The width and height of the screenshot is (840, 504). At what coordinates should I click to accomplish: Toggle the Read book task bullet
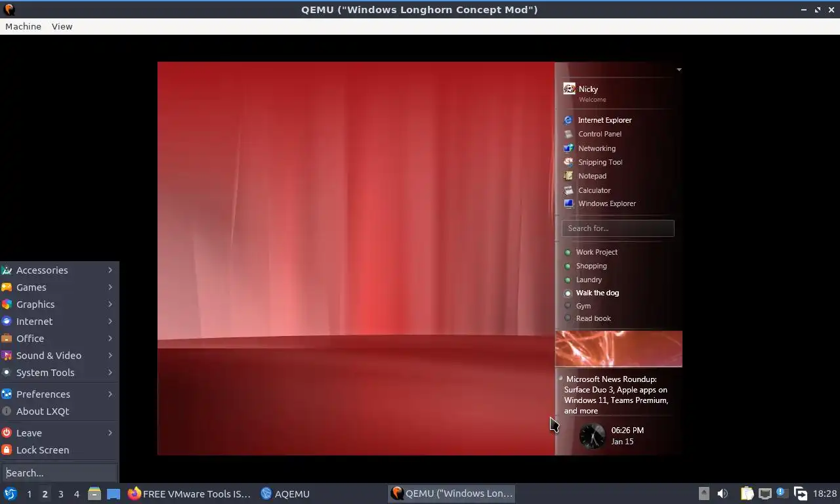coord(568,318)
